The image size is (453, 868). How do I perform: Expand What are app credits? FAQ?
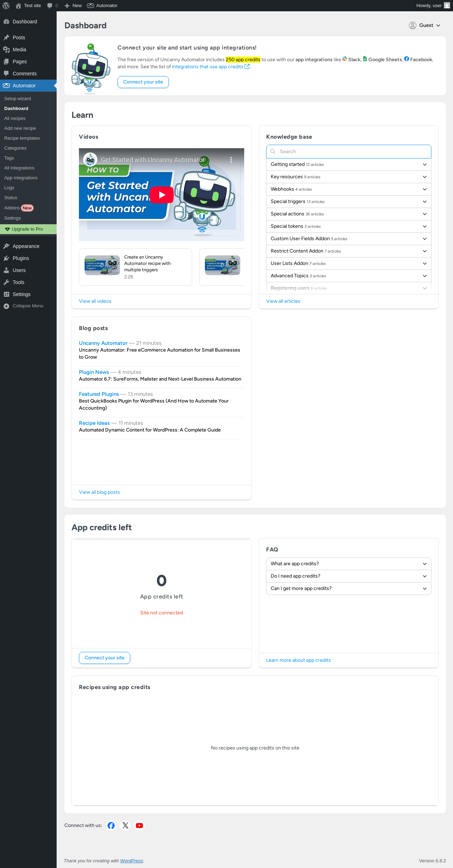(x=349, y=564)
